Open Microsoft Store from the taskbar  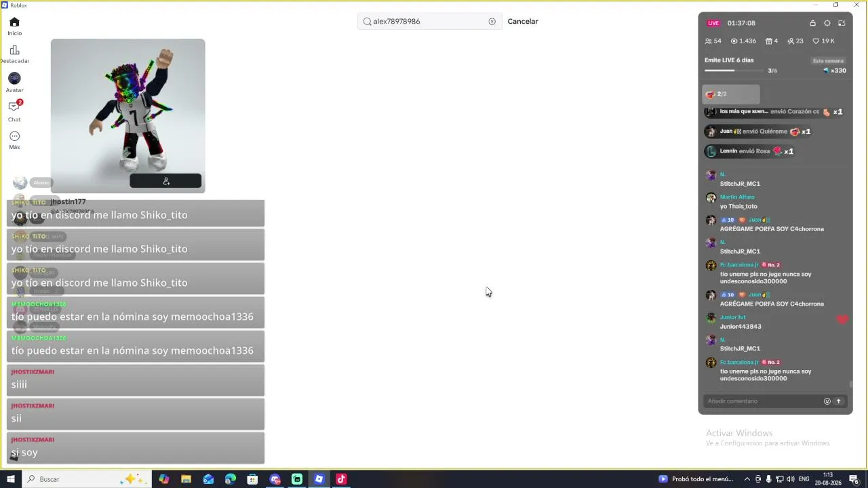point(252,479)
